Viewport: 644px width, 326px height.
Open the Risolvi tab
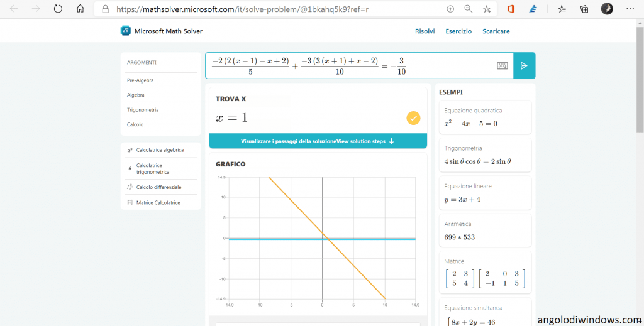pos(425,31)
